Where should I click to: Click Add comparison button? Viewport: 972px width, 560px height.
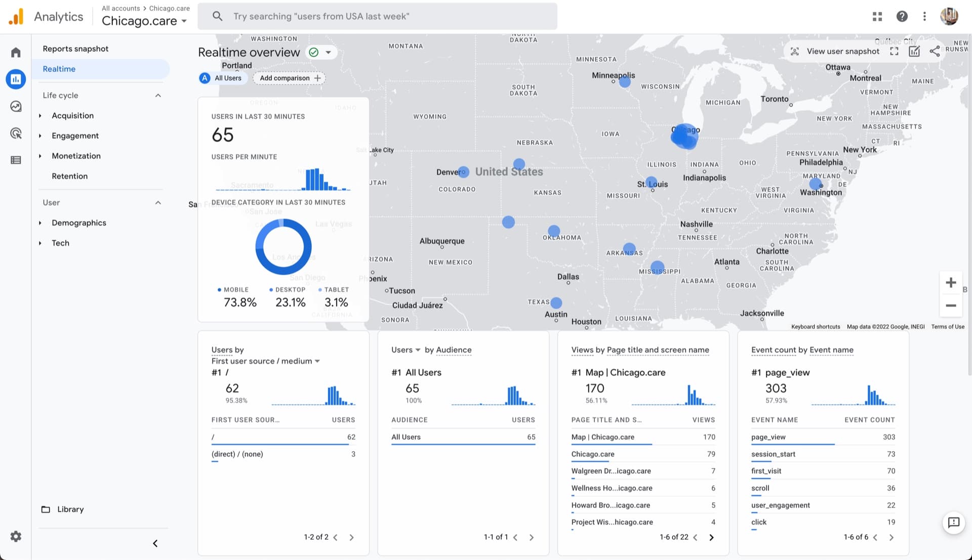coord(290,78)
